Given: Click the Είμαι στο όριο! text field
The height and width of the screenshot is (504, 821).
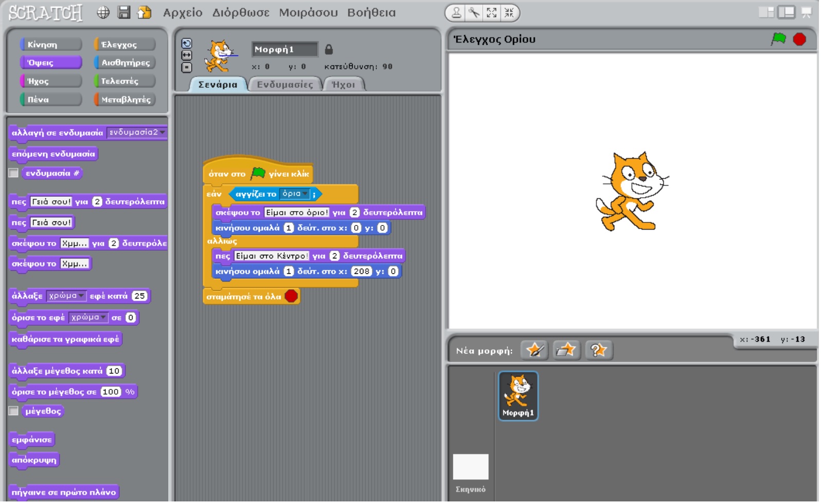Looking at the screenshot, I should (297, 212).
